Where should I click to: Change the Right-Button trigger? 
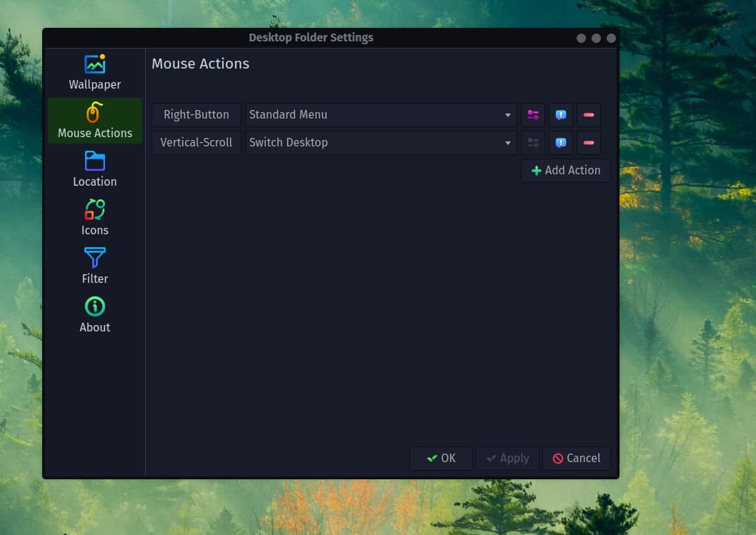[197, 115]
